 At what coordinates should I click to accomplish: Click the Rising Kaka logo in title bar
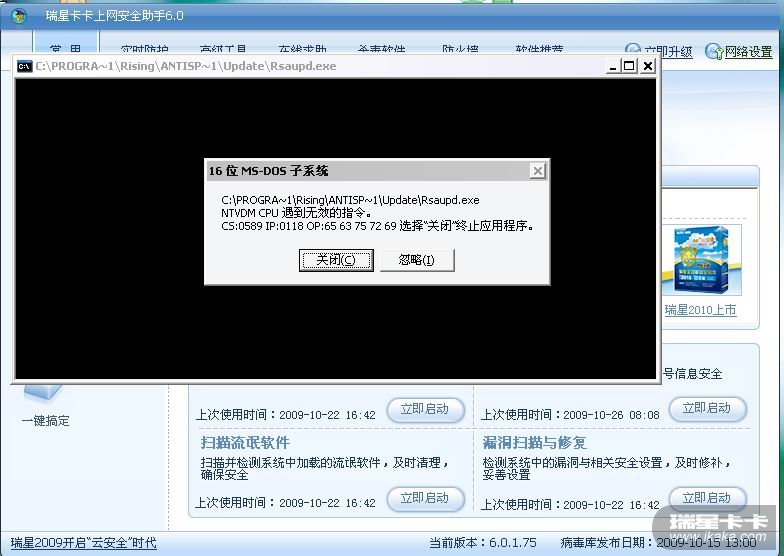coord(18,16)
